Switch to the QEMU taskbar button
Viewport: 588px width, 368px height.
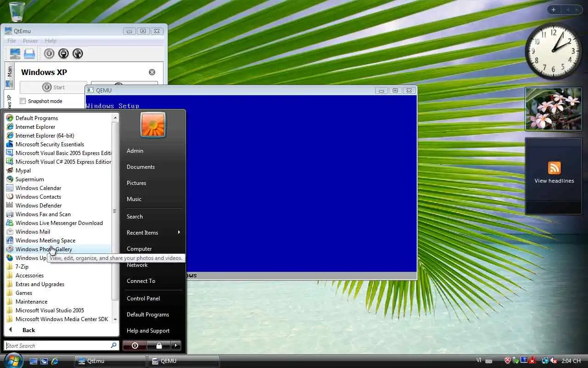[x=184, y=361]
